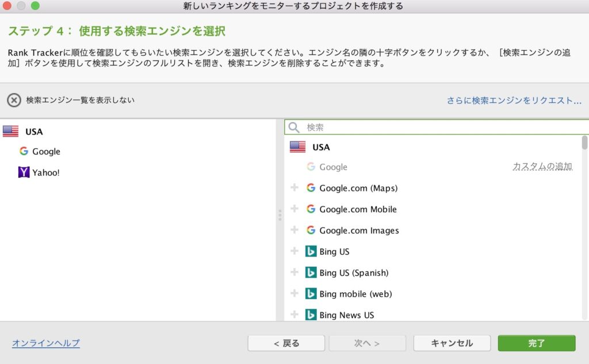
Task: Click the Google logo icon in selected engines
Action: pyautogui.click(x=24, y=151)
